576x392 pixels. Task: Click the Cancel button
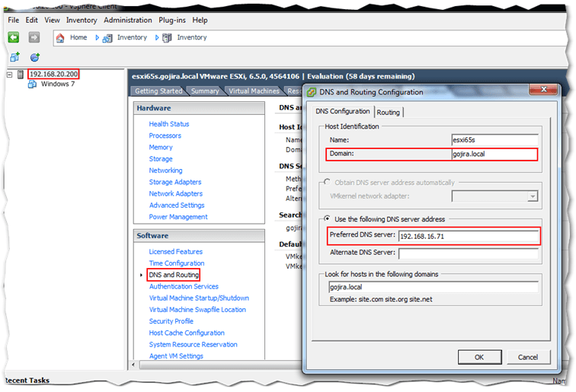(x=528, y=357)
